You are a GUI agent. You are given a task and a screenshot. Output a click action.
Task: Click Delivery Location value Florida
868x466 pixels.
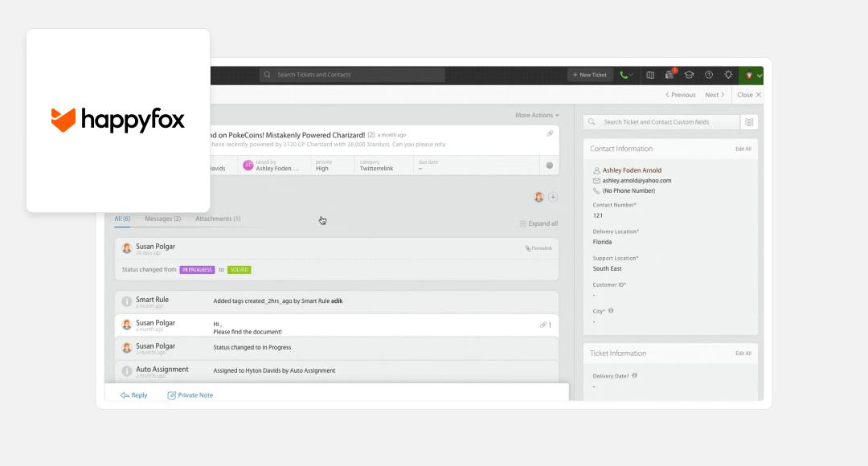click(x=602, y=242)
